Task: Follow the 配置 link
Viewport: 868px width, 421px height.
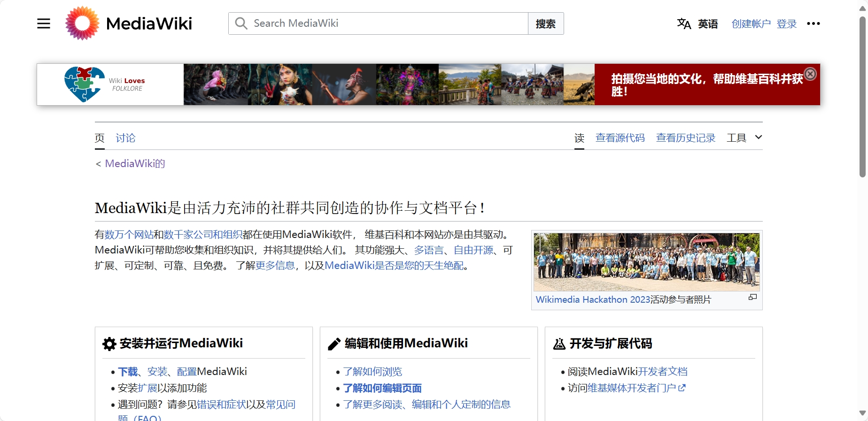Action: 187,372
